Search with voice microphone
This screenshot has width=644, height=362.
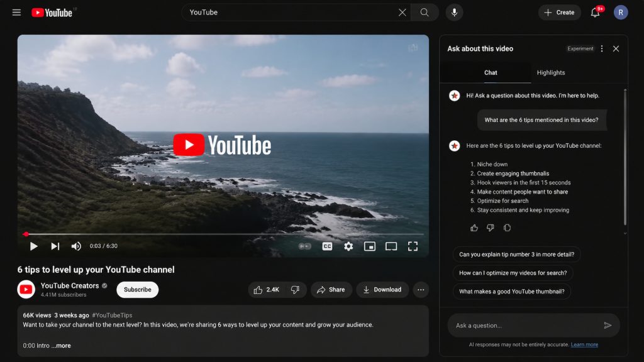pyautogui.click(x=454, y=13)
